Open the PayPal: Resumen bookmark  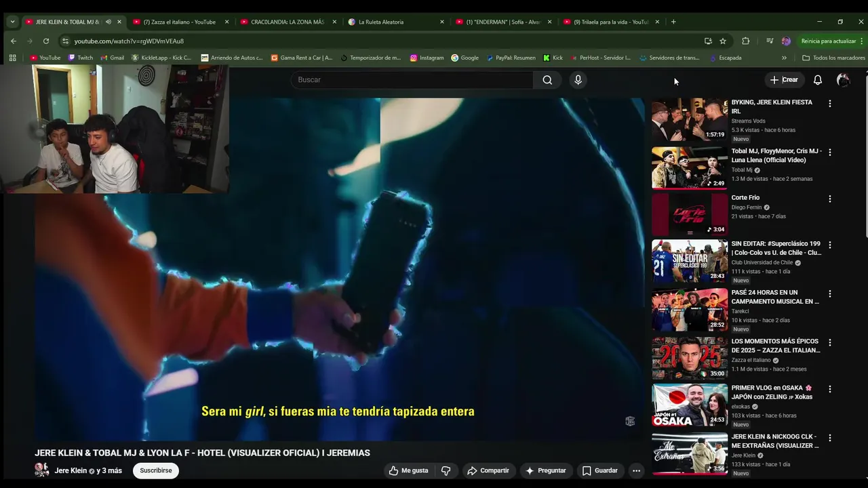click(x=511, y=58)
